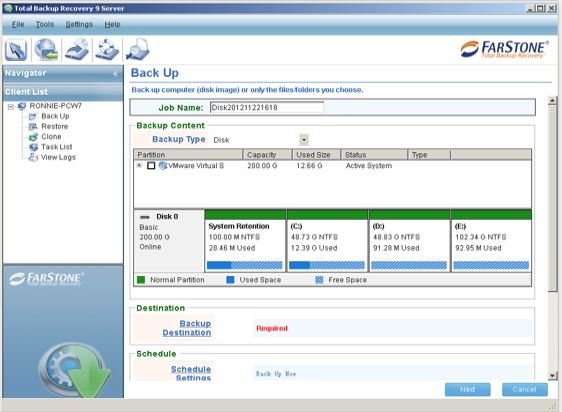Select the restore arrow toolbar icon
The height and width of the screenshot is (412, 562).
pyautogui.click(x=77, y=49)
